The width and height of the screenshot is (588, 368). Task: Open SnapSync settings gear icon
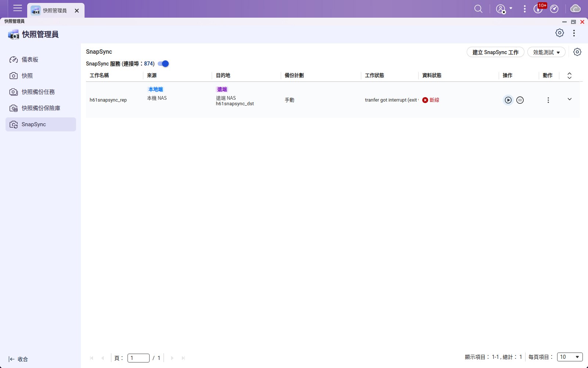pos(577,52)
